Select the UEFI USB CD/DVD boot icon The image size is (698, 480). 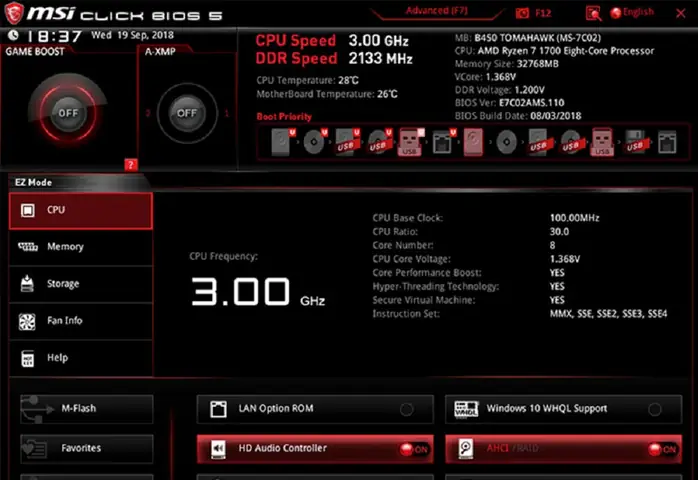(379, 142)
